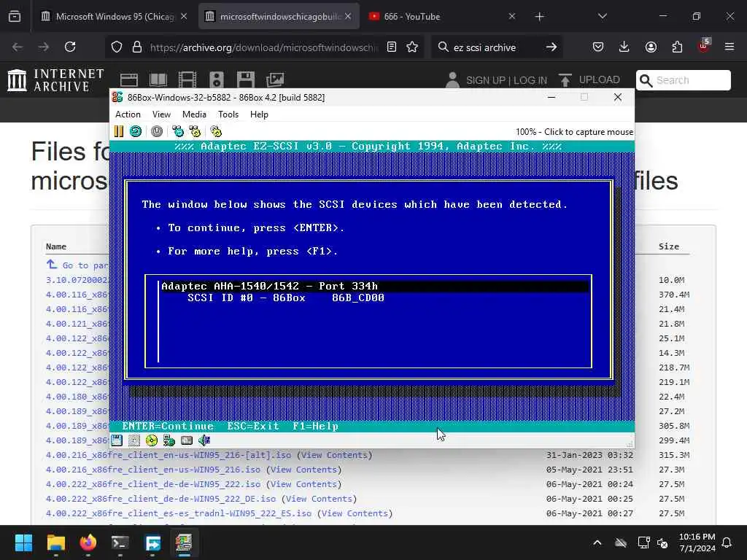The image size is (747, 560).
Task: Open 86Box settings gear icon
Action: click(x=216, y=131)
